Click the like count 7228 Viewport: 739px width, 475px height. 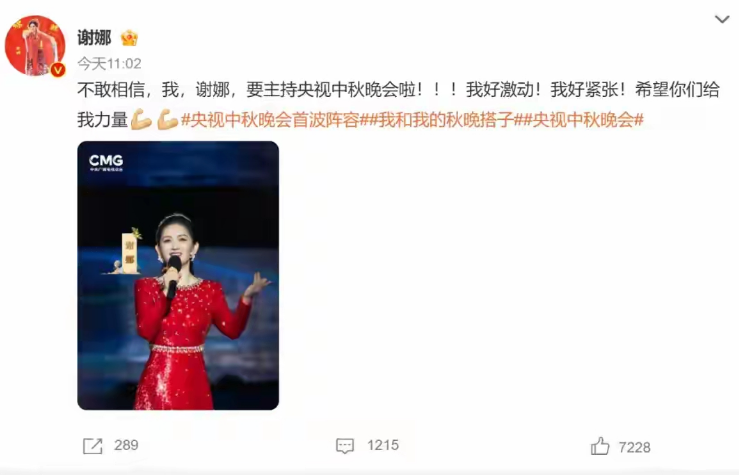tap(634, 447)
